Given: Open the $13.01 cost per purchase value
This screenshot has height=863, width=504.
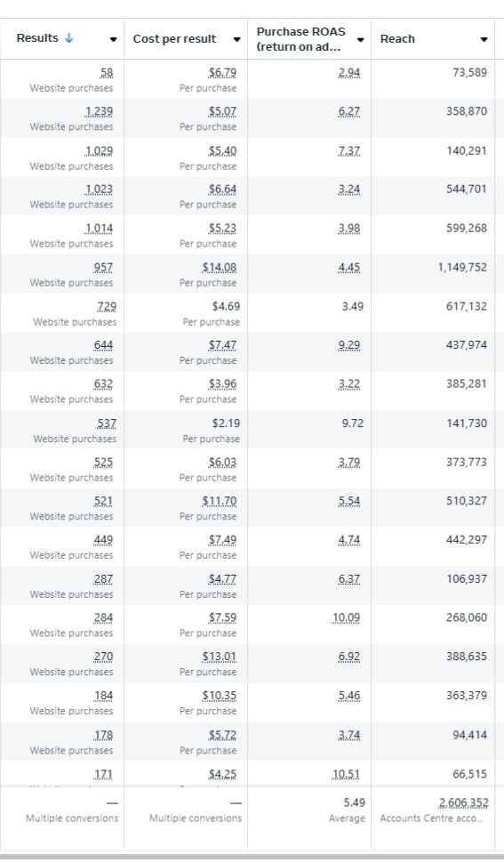Looking at the screenshot, I should (220, 657).
